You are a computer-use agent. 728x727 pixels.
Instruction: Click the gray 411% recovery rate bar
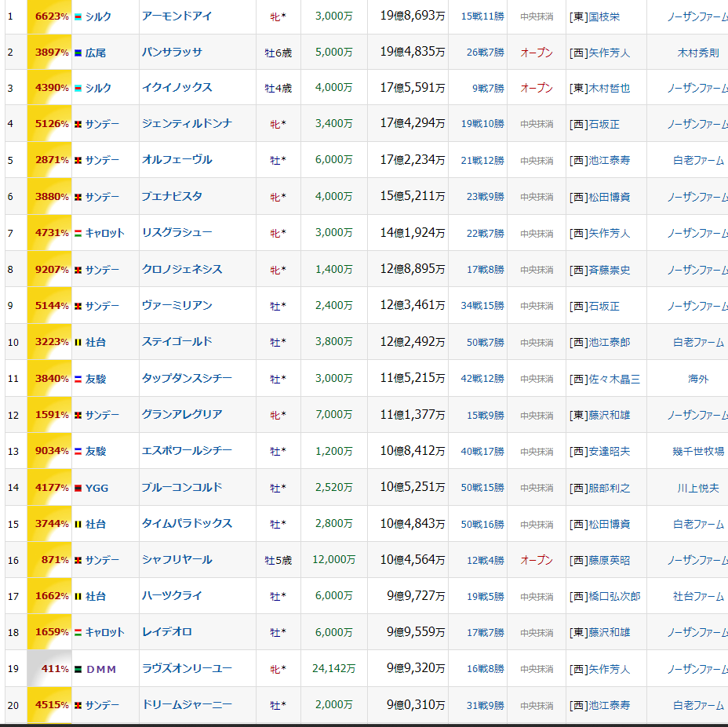[x=49, y=669]
